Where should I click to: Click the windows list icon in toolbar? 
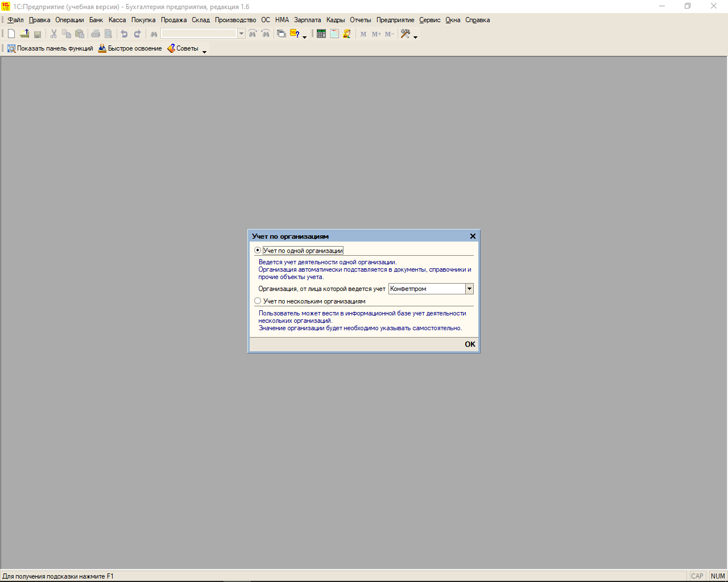(x=282, y=34)
